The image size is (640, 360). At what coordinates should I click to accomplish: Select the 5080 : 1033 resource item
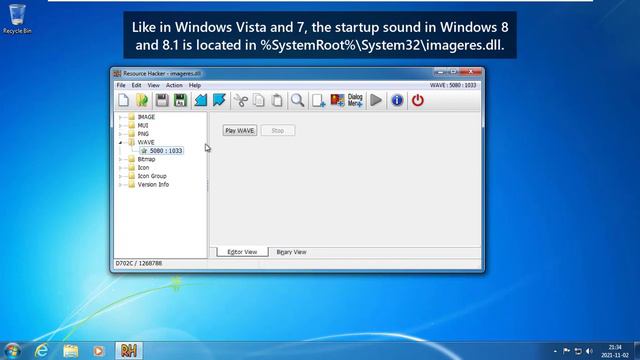[x=161, y=151]
